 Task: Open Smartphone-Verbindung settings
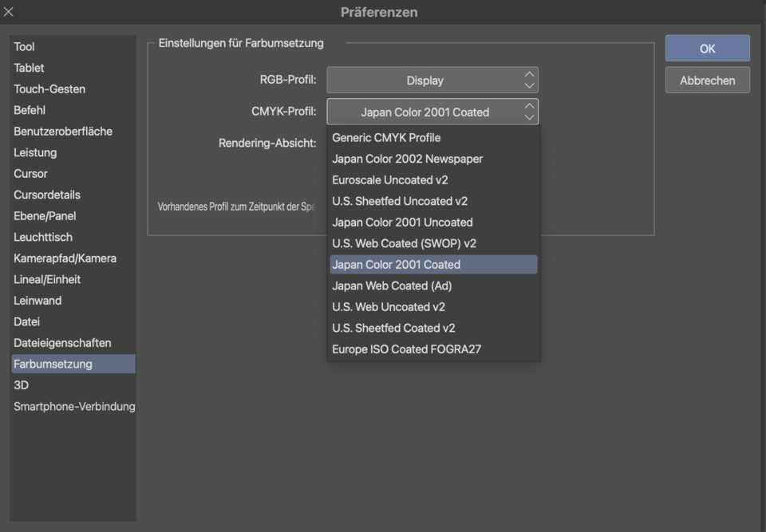click(73, 406)
